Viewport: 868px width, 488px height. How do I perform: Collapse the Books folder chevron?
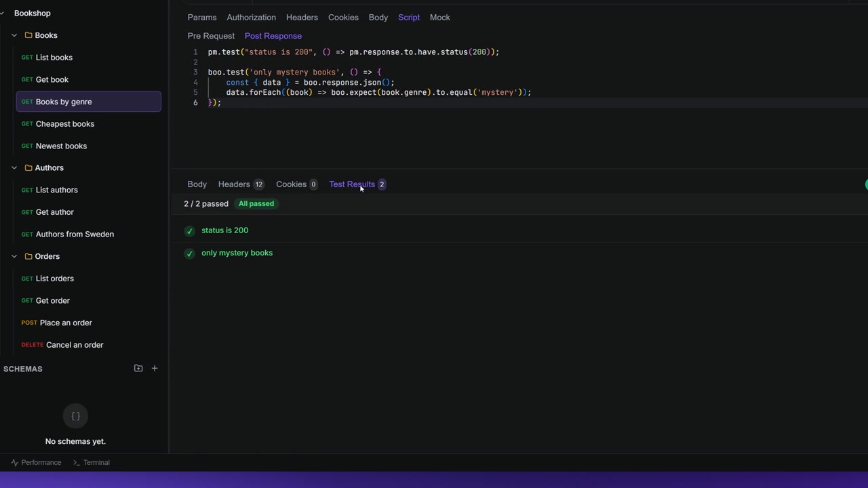14,35
